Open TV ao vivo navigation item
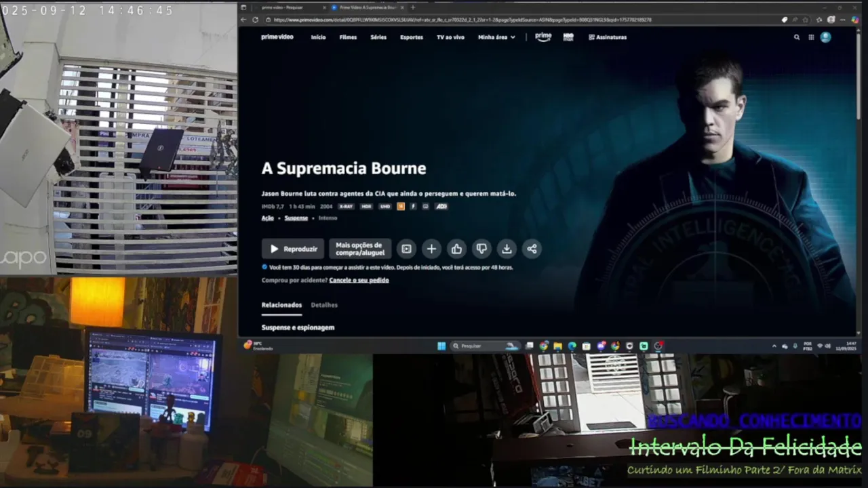Screen dimensions: 868x488 [450, 37]
